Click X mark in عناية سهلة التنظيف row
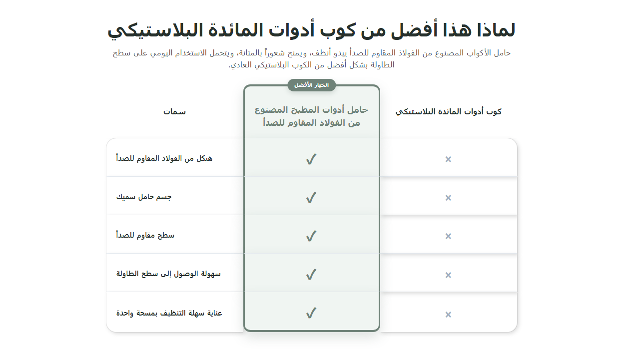644x349 pixels. tap(448, 315)
